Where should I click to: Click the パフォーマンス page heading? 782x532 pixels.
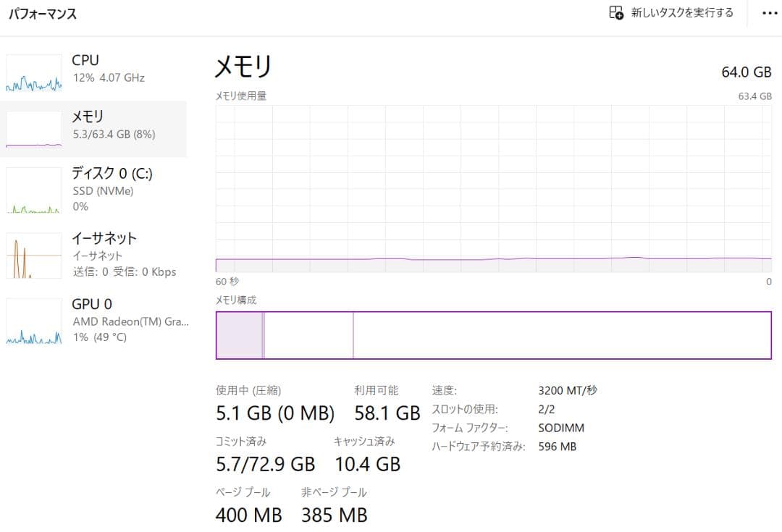42,14
